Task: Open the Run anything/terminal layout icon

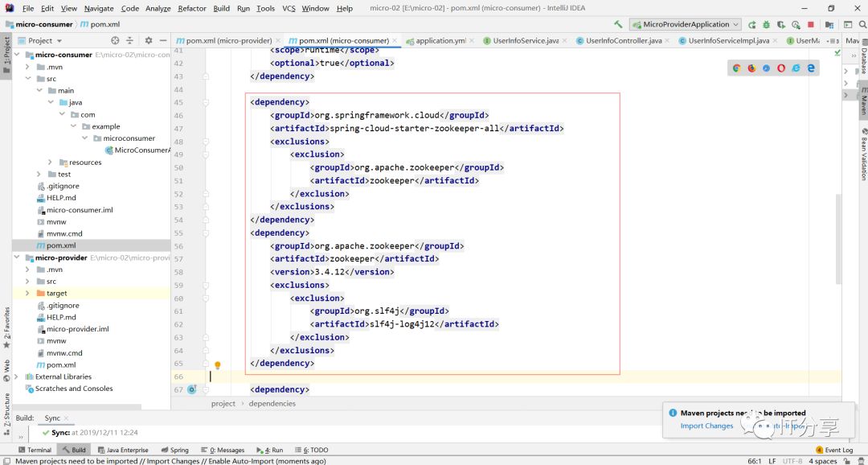Action: tap(848, 24)
